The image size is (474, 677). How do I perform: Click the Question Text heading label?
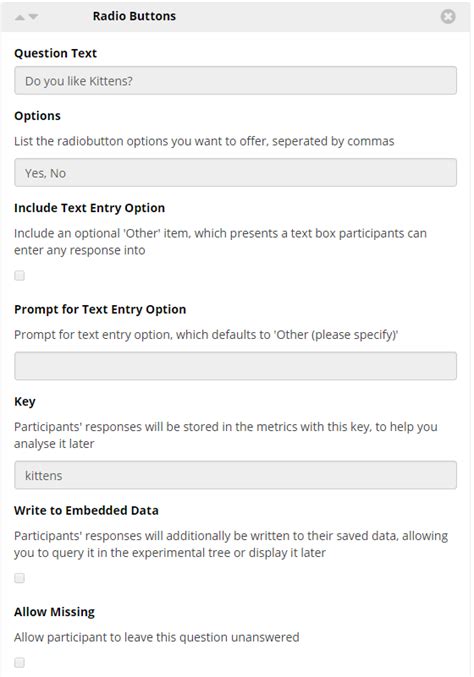pyautogui.click(x=55, y=54)
